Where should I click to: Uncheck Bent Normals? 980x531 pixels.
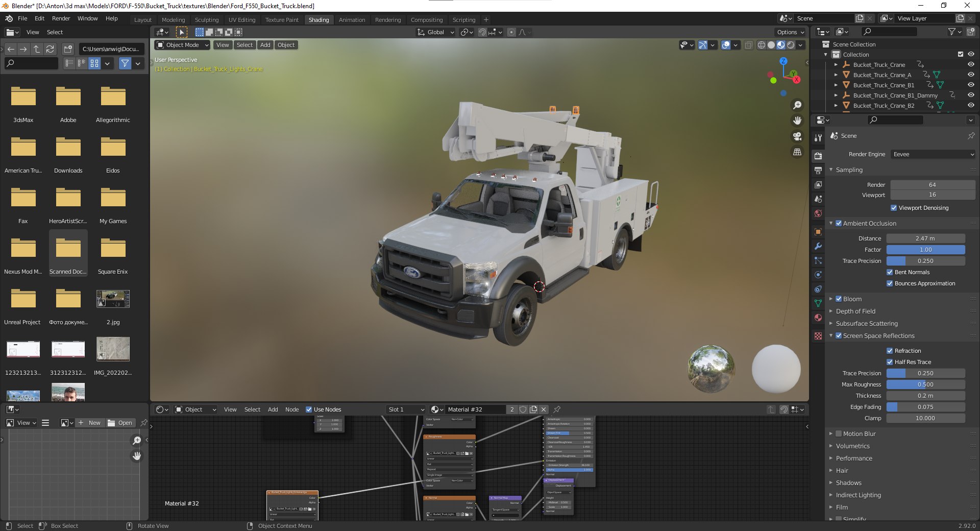click(x=890, y=272)
